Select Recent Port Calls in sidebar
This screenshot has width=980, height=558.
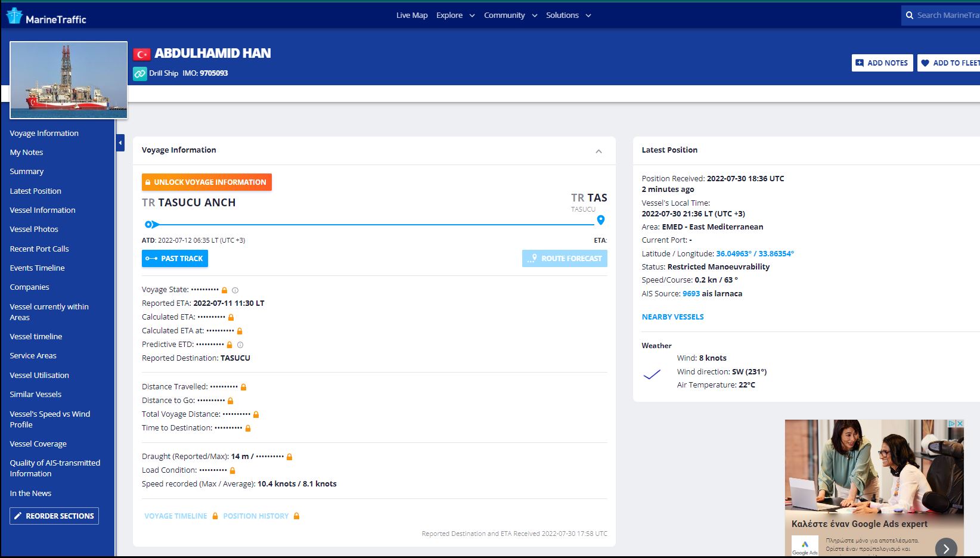click(x=39, y=249)
